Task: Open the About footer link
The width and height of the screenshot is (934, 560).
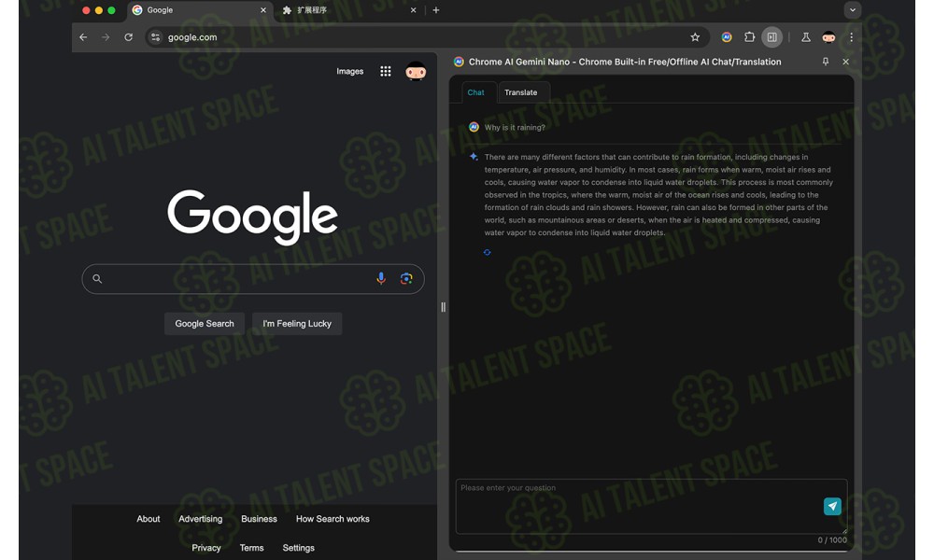Action: point(149,519)
